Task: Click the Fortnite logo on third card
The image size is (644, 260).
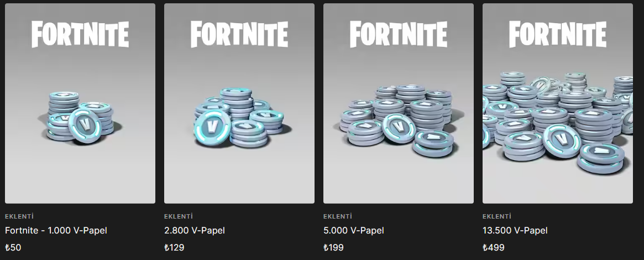Action: (399, 34)
